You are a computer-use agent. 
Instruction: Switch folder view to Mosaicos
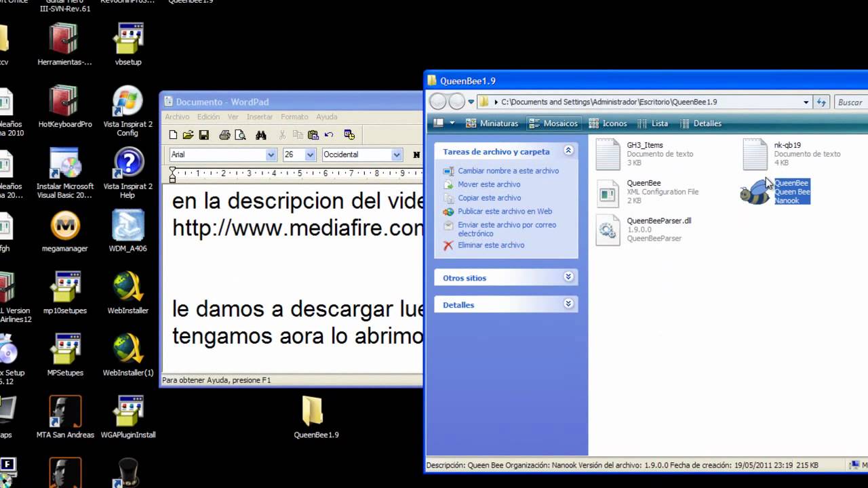tap(553, 123)
